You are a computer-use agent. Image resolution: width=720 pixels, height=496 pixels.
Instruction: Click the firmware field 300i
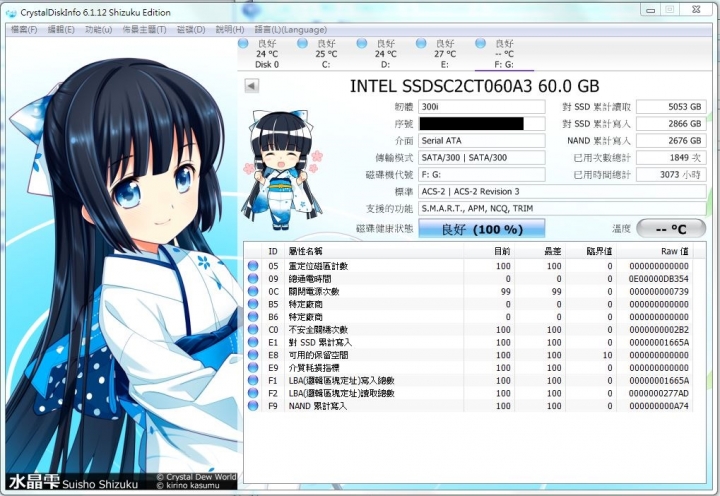482,107
